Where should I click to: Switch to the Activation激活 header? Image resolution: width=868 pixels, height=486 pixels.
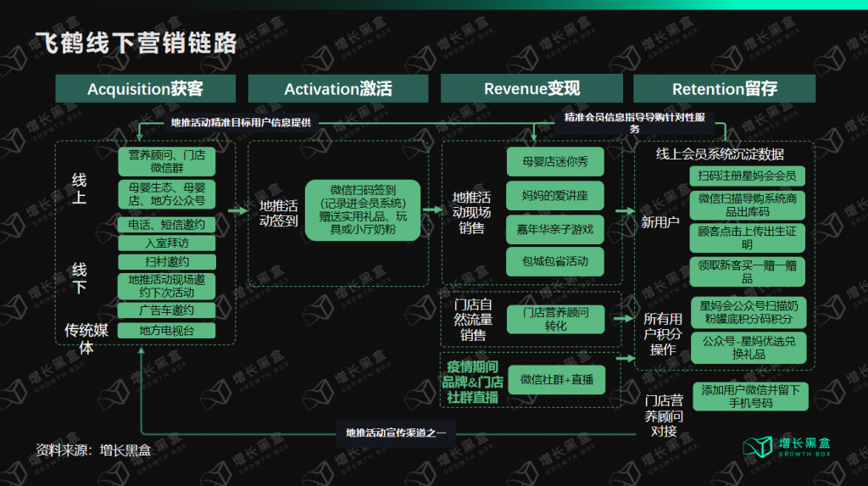338,89
